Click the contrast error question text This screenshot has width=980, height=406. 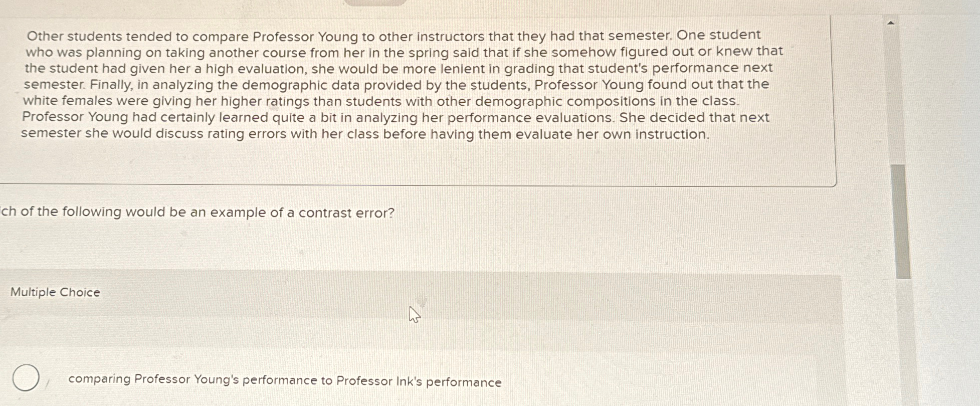coord(198,213)
